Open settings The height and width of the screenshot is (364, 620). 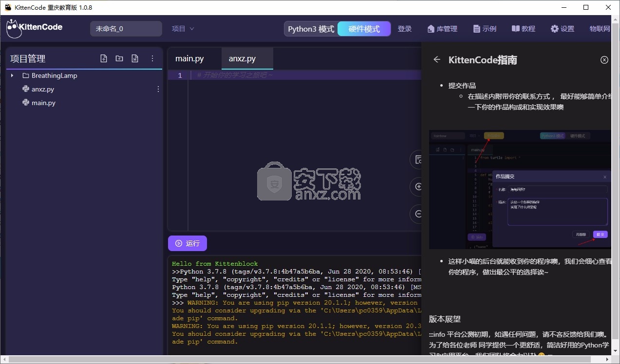(x=563, y=29)
